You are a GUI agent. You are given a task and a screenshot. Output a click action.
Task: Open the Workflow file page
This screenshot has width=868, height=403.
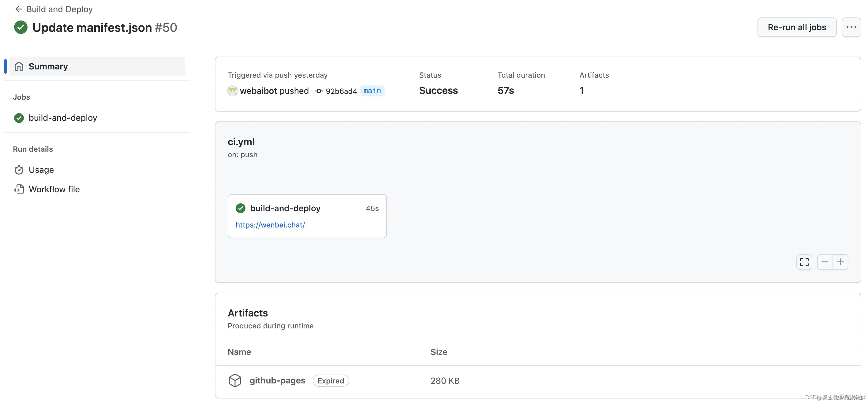[54, 189]
